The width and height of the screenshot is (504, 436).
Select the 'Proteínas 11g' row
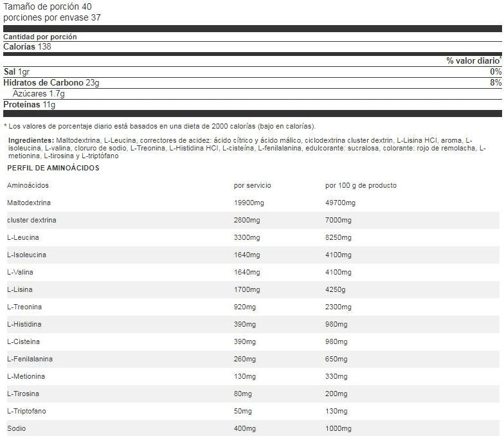[30, 104]
